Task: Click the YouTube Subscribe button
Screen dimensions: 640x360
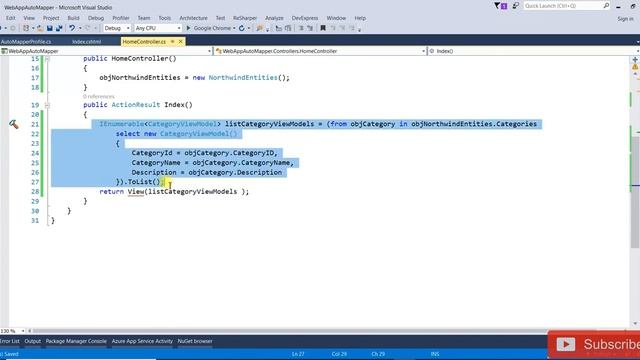Action: 594,344
